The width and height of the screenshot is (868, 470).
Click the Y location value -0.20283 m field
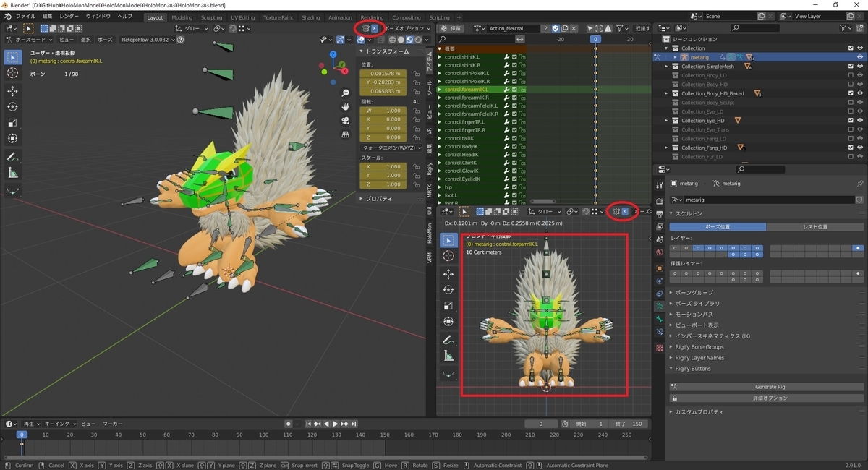384,83
